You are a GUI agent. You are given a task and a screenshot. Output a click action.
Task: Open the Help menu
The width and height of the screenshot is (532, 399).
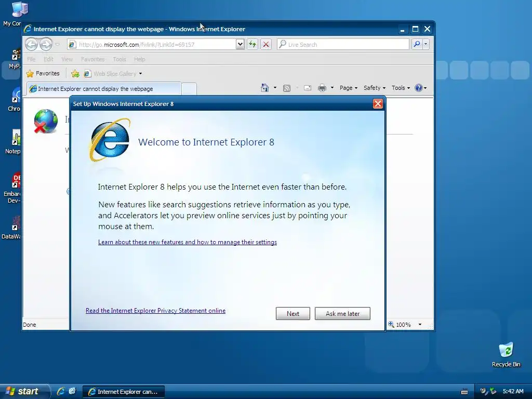click(139, 59)
